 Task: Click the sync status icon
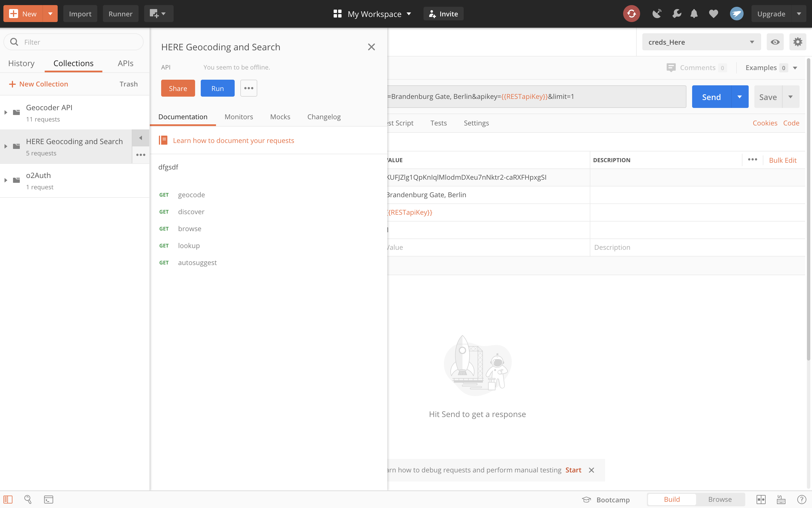pyautogui.click(x=631, y=14)
